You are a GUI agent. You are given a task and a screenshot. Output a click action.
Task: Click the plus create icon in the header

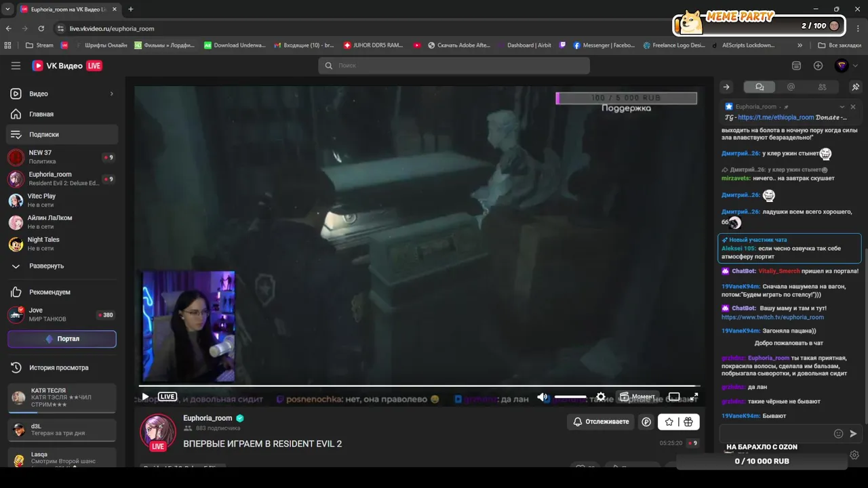(x=818, y=66)
